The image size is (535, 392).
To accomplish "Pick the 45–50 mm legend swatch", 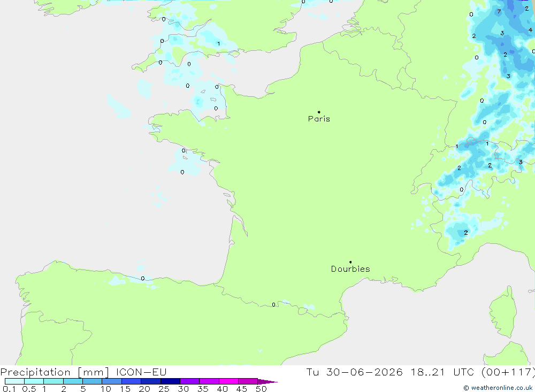I will pyautogui.click(x=248, y=381).
